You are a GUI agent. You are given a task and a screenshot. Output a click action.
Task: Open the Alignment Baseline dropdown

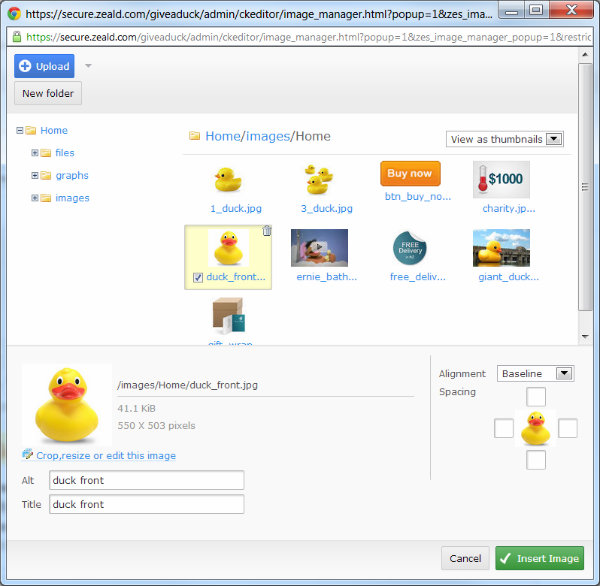pos(535,374)
